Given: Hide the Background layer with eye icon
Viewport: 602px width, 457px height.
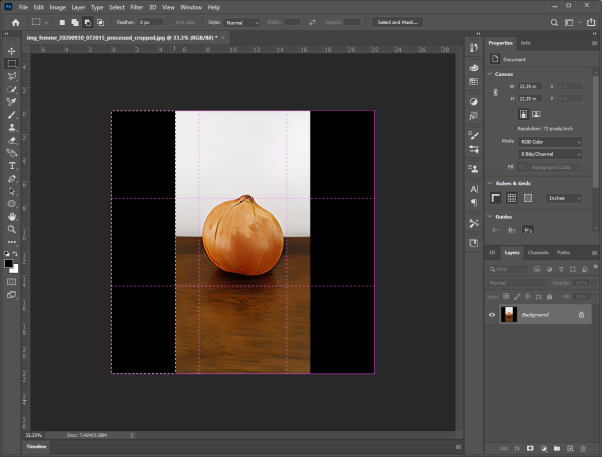Looking at the screenshot, I should tap(492, 315).
